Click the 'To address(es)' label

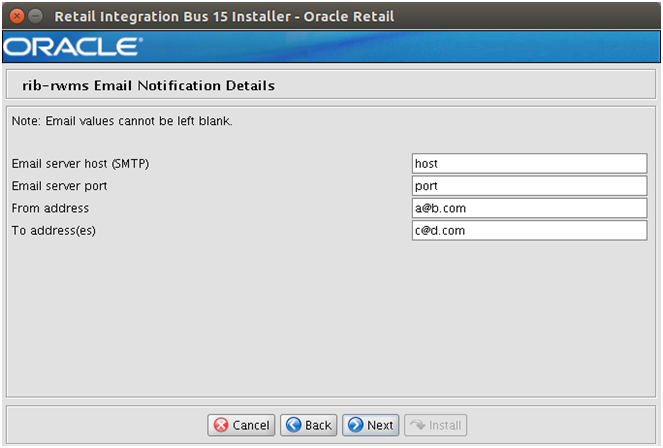[x=53, y=231]
